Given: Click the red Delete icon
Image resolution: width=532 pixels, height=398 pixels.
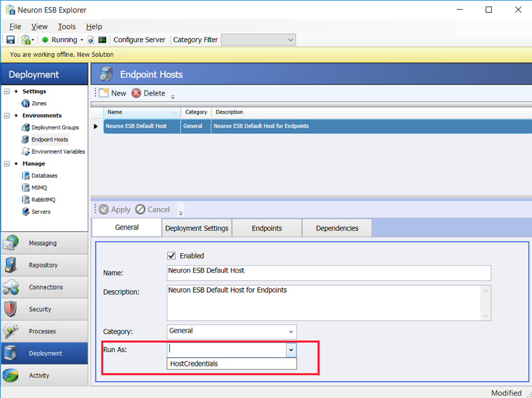Looking at the screenshot, I should [136, 93].
